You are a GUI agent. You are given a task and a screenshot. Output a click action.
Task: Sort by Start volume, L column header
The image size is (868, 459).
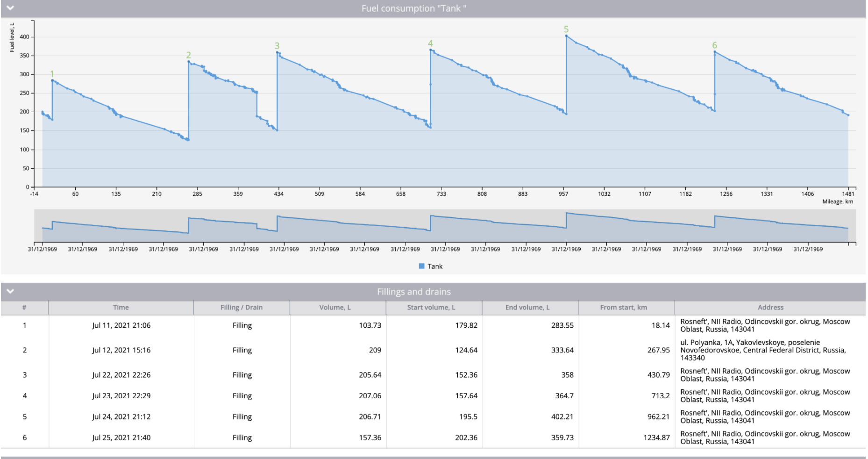point(434,308)
